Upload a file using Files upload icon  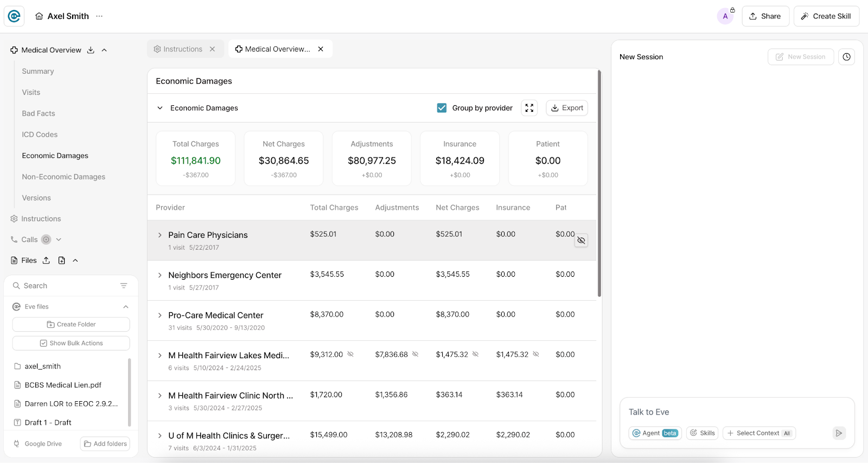tap(46, 261)
